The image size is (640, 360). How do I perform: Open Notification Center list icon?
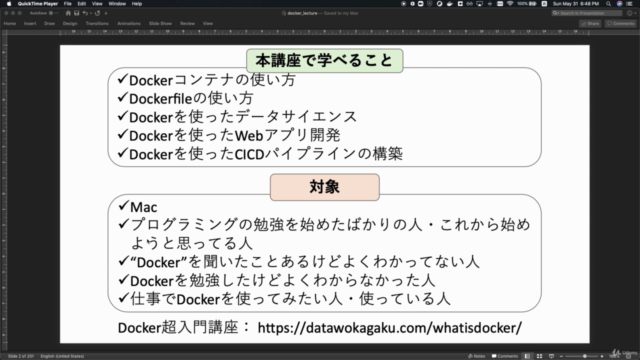pyautogui.click(x=630, y=4)
